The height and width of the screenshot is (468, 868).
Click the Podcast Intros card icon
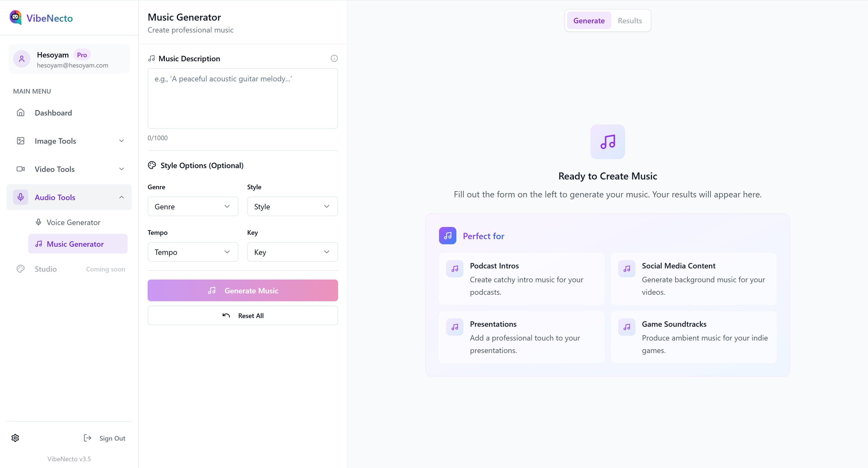454,269
